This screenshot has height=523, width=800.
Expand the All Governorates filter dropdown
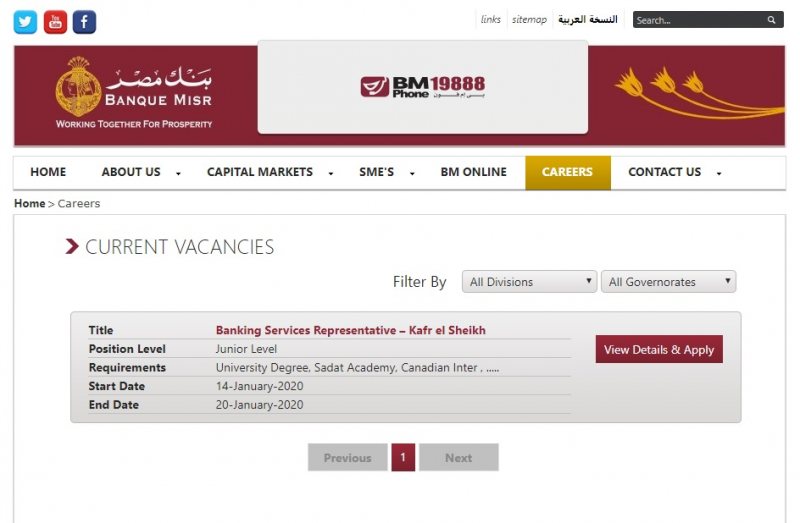pyautogui.click(x=668, y=282)
